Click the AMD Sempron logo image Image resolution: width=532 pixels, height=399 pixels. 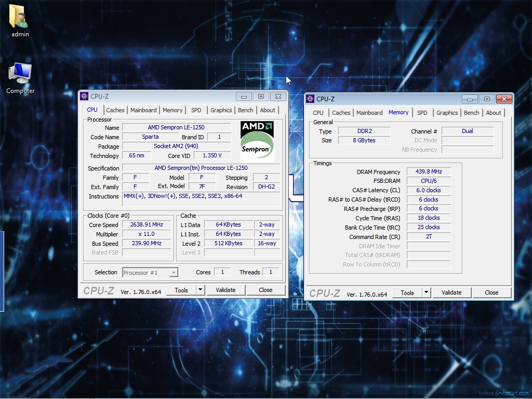tap(257, 141)
